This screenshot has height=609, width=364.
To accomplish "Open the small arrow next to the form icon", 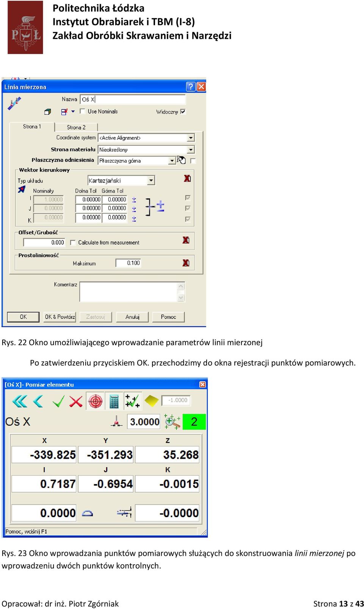I will coord(73,112).
